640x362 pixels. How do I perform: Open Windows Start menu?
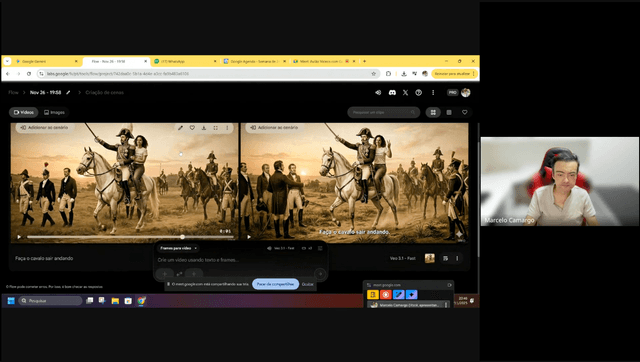[11, 301]
